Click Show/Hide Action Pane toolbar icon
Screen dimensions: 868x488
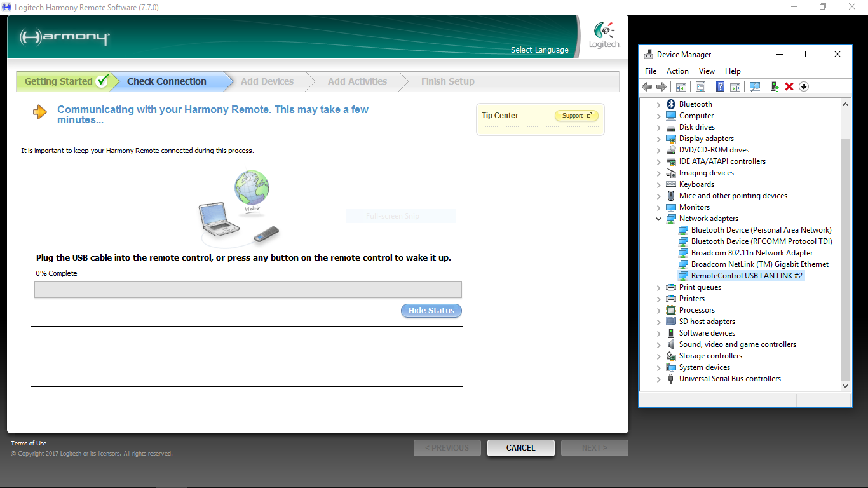coord(735,86)
